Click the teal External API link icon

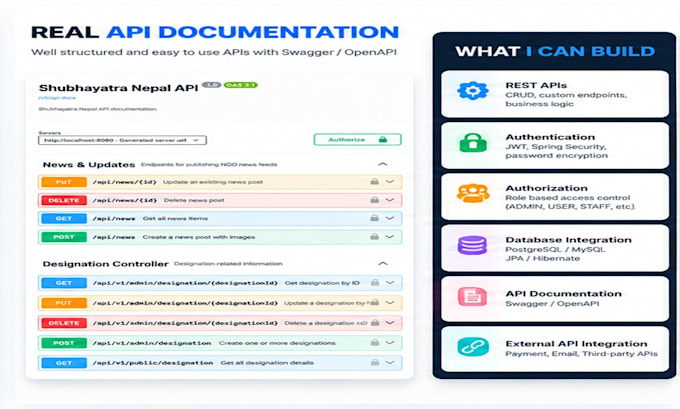click(473, 347)
